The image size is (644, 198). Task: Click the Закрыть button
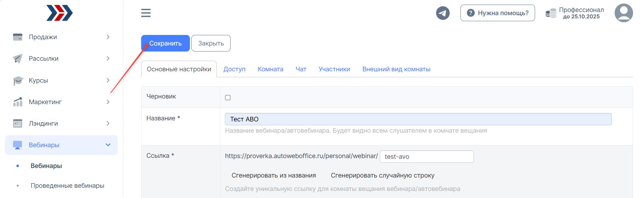[211, 43]
